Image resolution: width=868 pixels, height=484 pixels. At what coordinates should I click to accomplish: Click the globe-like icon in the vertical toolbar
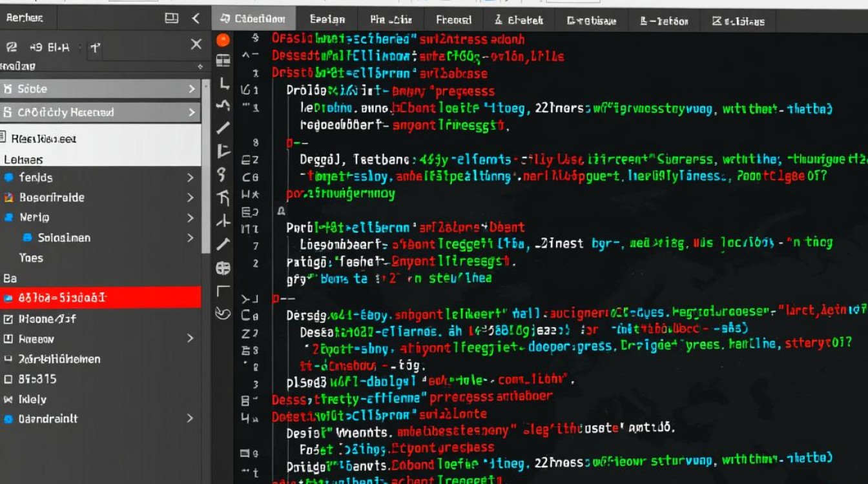coord(223,268)
